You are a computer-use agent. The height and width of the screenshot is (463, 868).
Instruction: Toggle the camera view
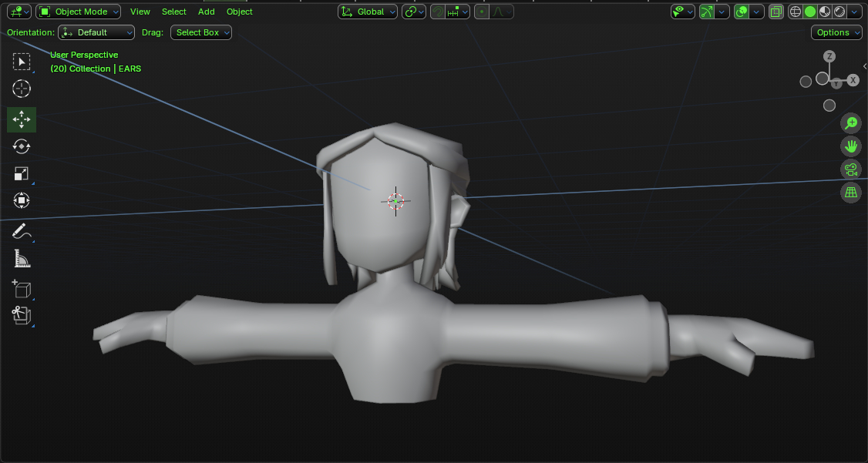tap(851, 169)
